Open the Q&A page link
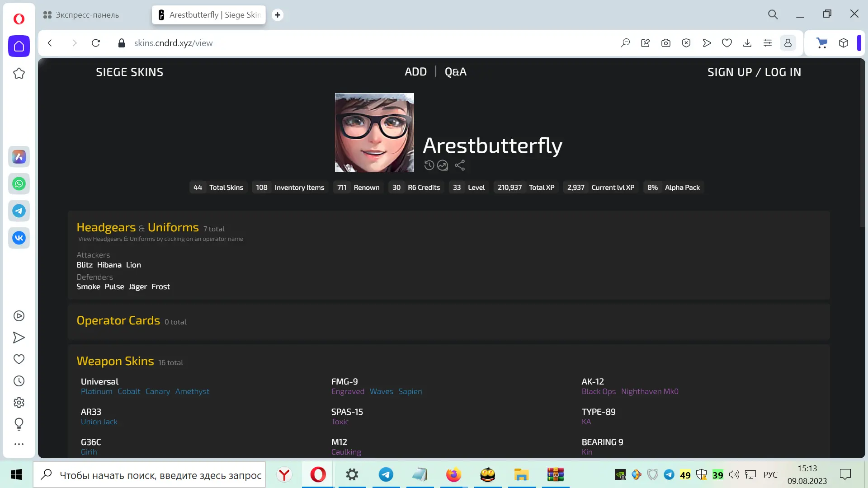Viewport: 868px width, 488px height. point(455,72)
